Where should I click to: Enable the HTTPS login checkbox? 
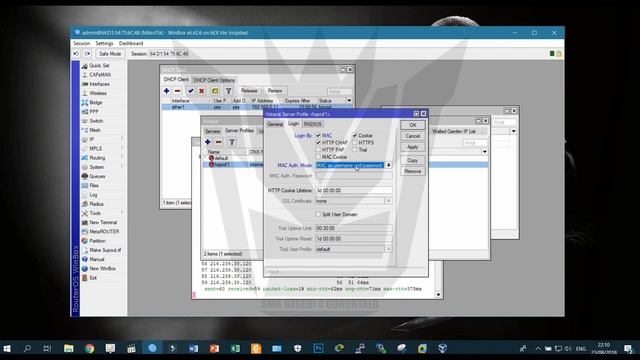click(355, 142)
